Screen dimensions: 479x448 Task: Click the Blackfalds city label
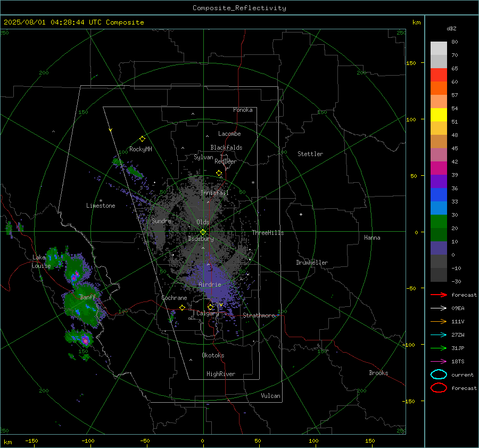point(226,148)
